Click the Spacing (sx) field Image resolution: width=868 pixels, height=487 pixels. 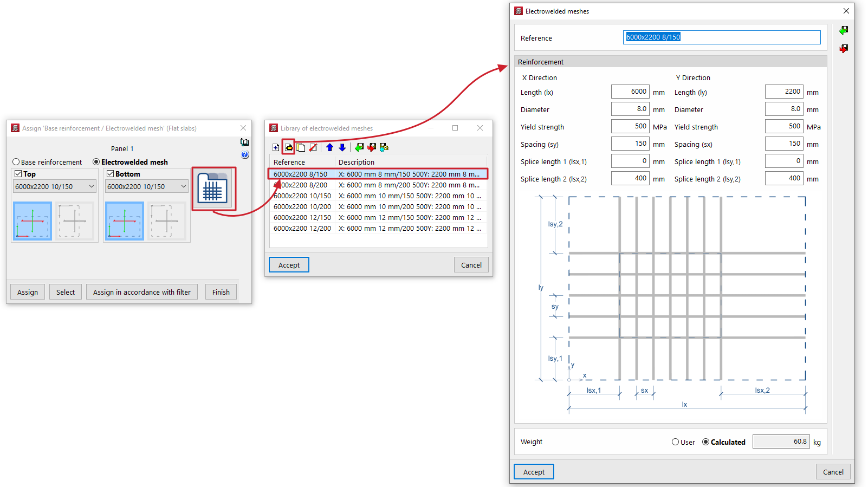tap(784, 144)
